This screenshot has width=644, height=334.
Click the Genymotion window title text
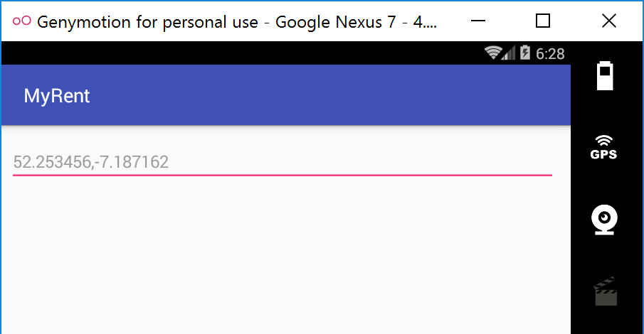pos(236,21)
